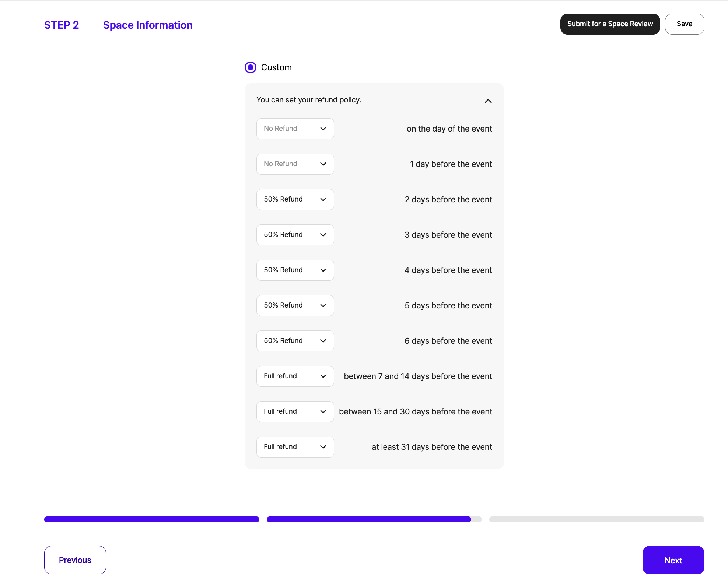Image resolution: width=728 pixels, height=585 pixels.
Task: Collapse the refund policy panel chevron
Action: click(x=488, y=101)
